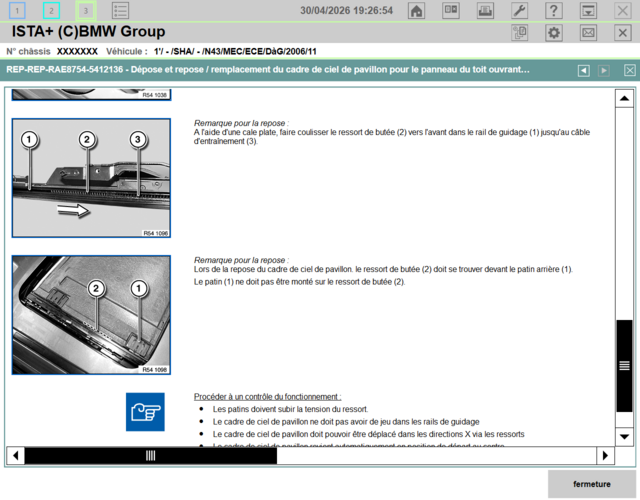Open the mail feedback icon
The width and height of the screenshot is (640, 500).
click(x=588, y=33)
